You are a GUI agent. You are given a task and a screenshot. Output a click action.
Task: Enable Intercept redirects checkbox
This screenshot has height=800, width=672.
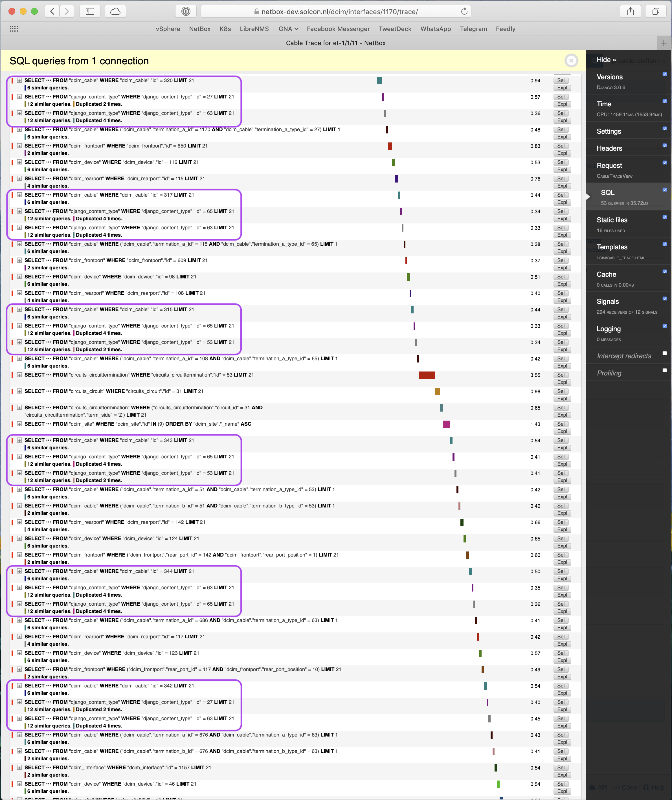(x=664, y=353)
